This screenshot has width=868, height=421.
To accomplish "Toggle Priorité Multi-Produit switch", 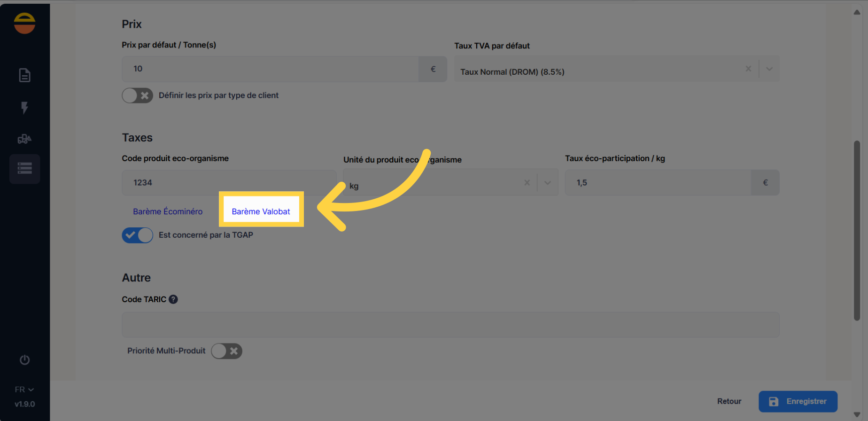I will [226, 351].
